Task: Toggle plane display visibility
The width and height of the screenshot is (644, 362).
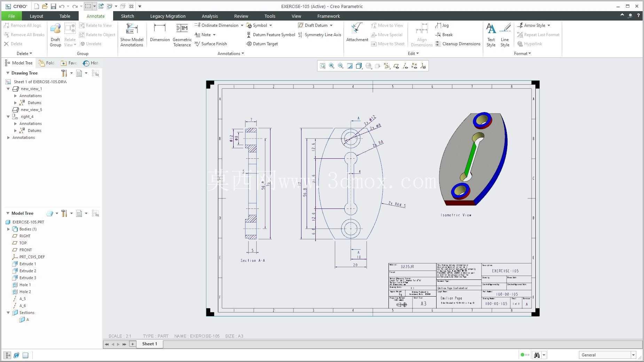Action: 396,66
